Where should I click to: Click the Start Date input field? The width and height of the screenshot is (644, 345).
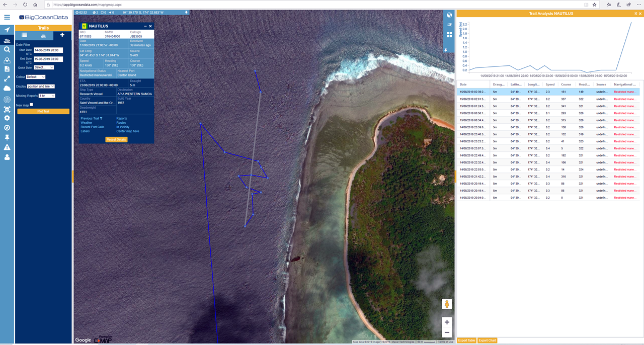point(48,50)
